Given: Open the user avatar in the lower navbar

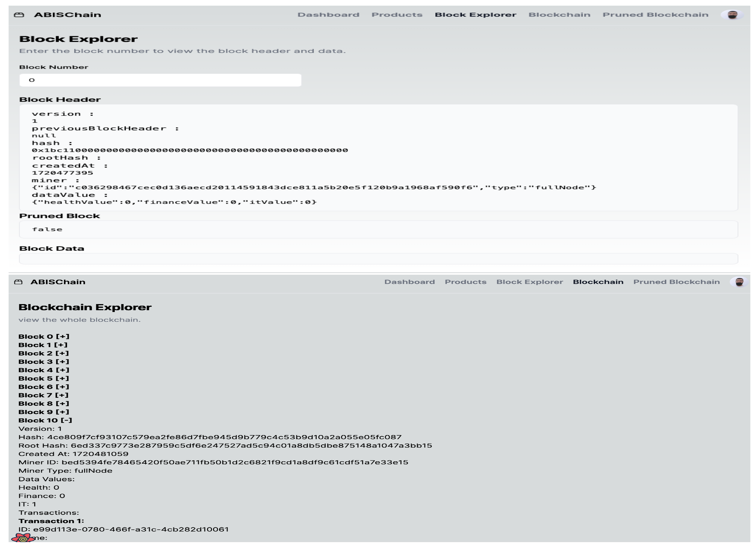Looking at the screenshot, I should [x=739, y=282].
